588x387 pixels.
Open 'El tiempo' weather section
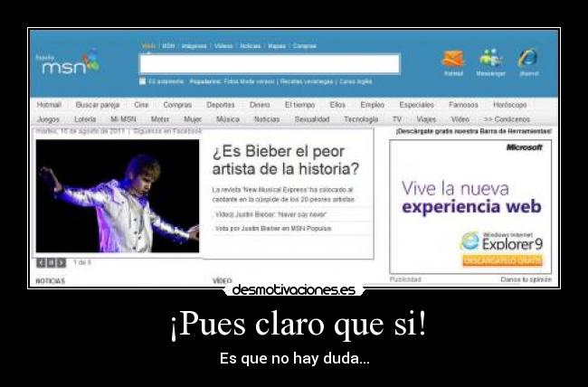coord(299,105)
